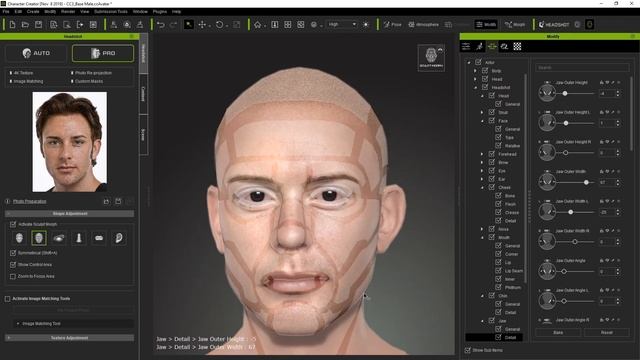Open the Pose tool in toolbar
The image size is (640, 360).
click(x=393, y=25)
